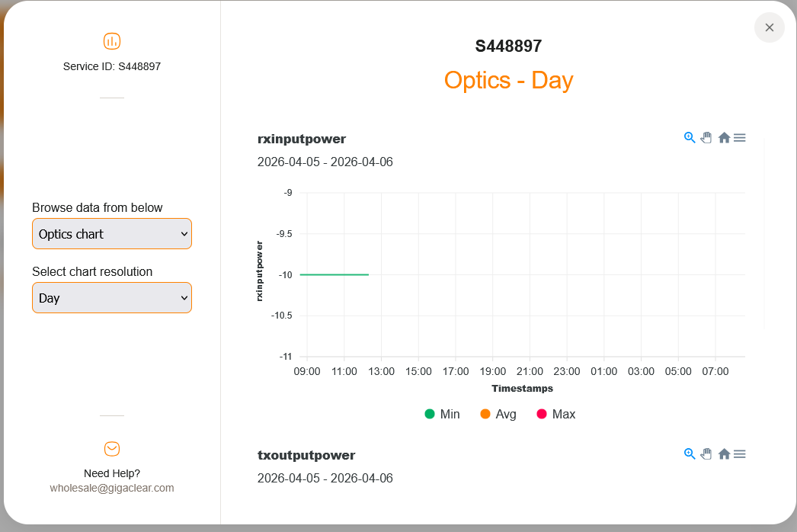Viewport: 797px width, 532px height.
Task: Activate selection zoom on rxinputpower chart
Action: 690,138
